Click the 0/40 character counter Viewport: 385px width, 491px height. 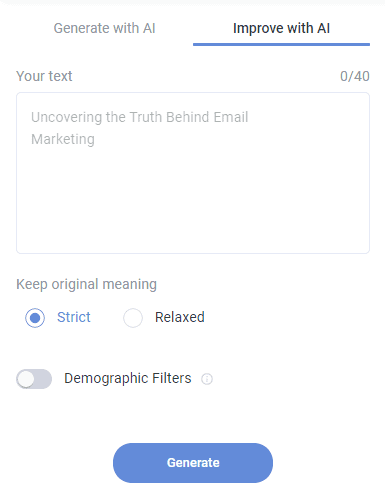[x=355, y=76]
